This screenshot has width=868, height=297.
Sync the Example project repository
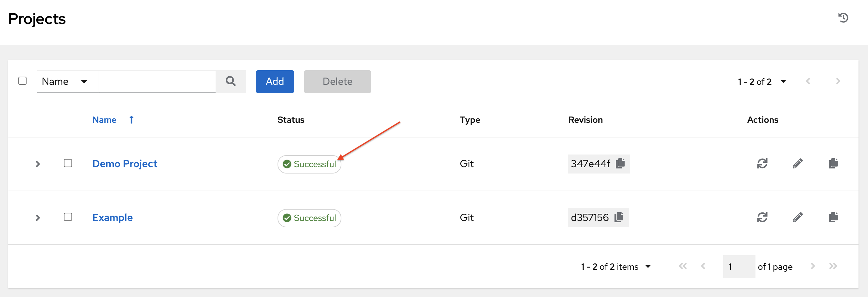tap(763, 217)
